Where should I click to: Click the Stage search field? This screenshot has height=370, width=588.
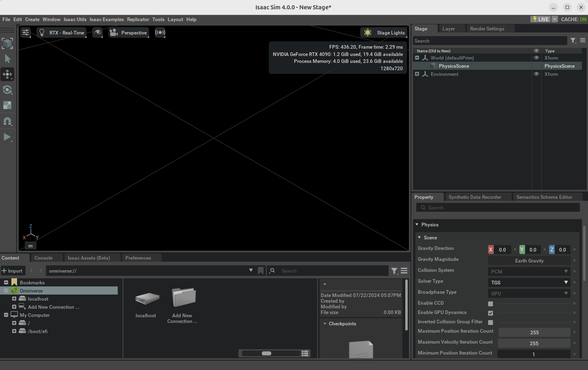490,41
